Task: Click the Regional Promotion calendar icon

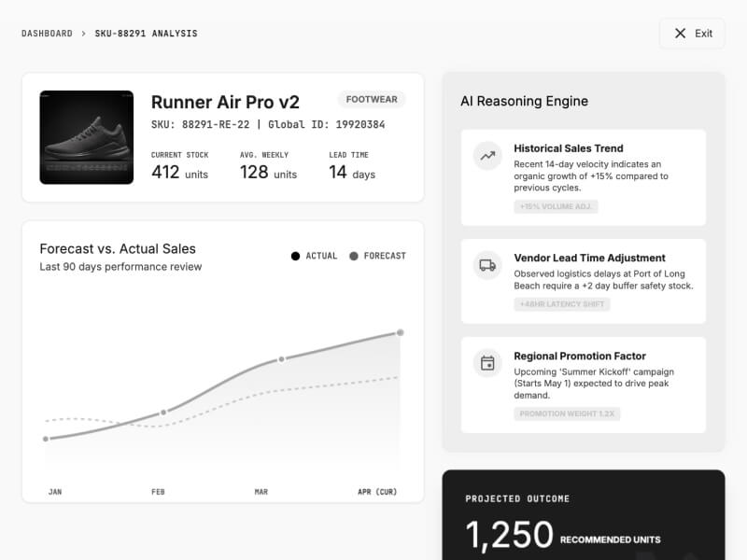Action: (487, 363)
